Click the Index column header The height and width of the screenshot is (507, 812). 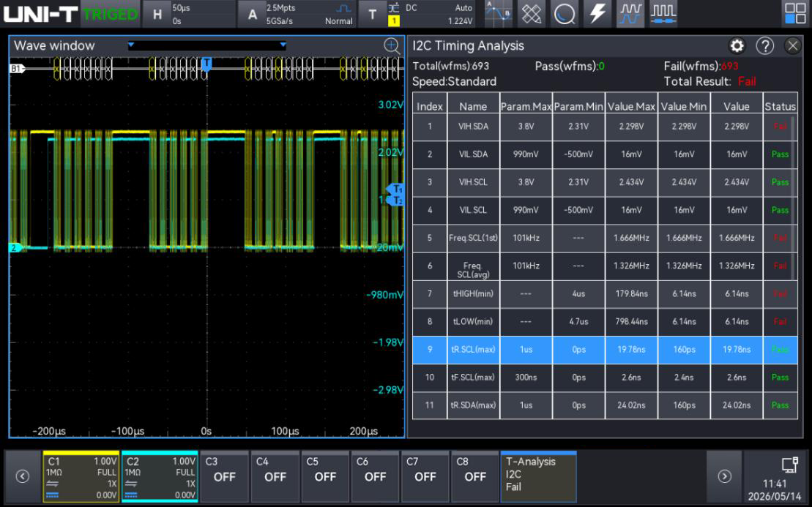(430, 103)
